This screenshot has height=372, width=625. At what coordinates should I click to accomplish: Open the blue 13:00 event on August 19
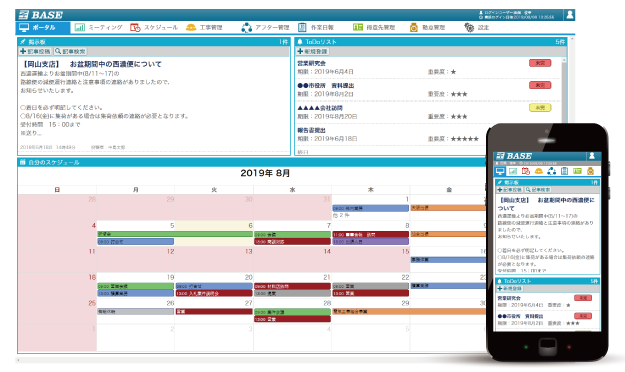[136, 293]
